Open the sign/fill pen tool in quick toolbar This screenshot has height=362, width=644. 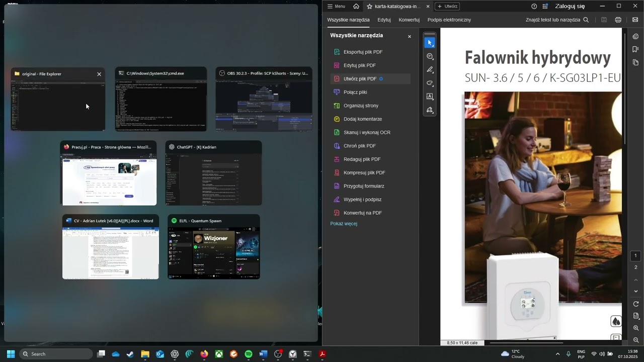coord(430,110)
